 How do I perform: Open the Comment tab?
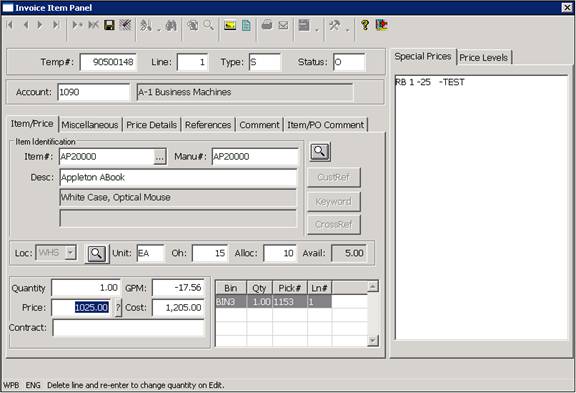coord(259,125)
